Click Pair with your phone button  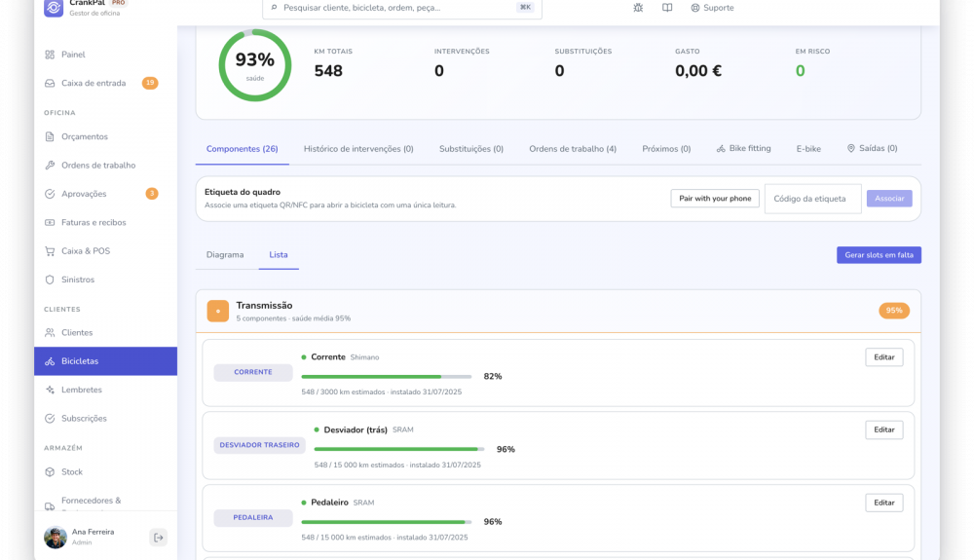click(715, 199)
